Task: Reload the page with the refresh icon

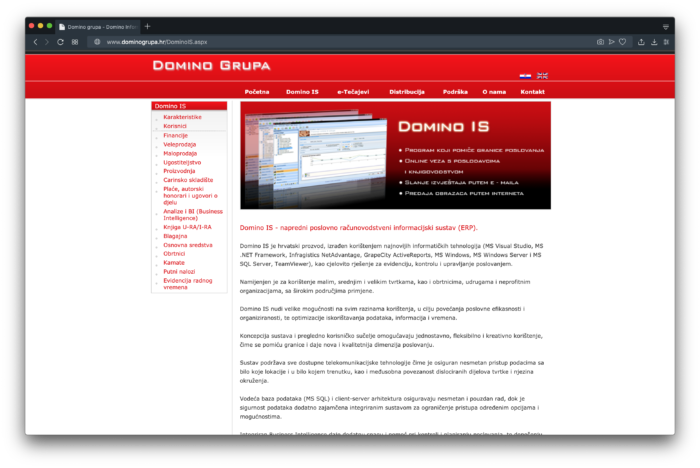Action: click(x=60, y=42)
